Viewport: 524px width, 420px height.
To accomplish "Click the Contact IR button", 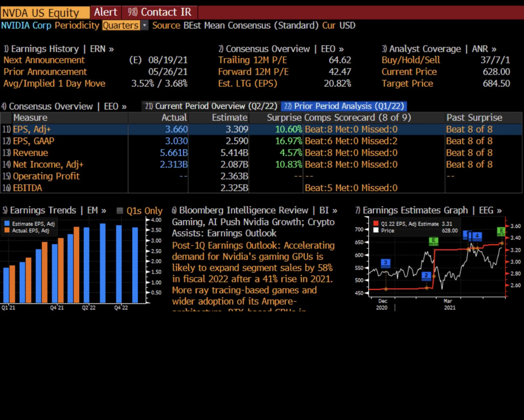I will click(160, 12).
